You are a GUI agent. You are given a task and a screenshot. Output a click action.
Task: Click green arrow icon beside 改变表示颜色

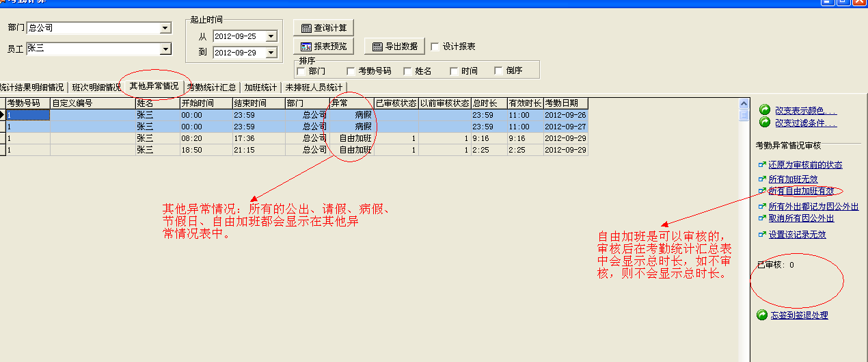click(x=764, y=109)
